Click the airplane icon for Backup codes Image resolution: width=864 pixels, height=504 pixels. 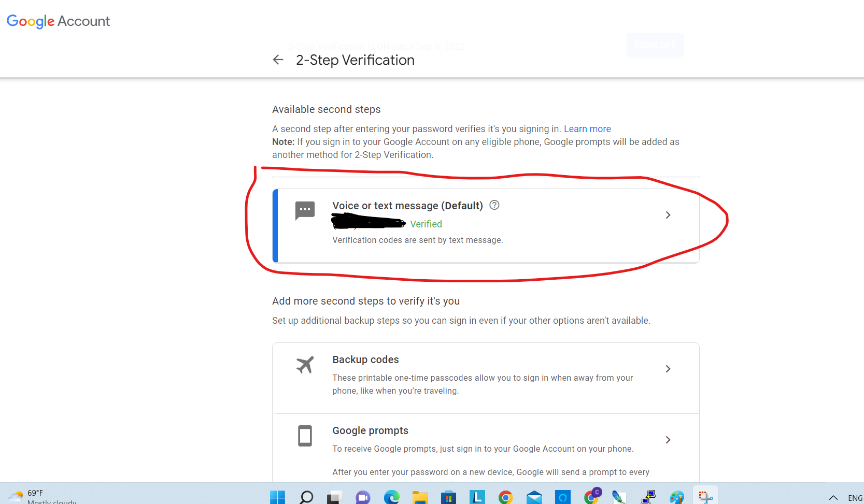[305, 365]
